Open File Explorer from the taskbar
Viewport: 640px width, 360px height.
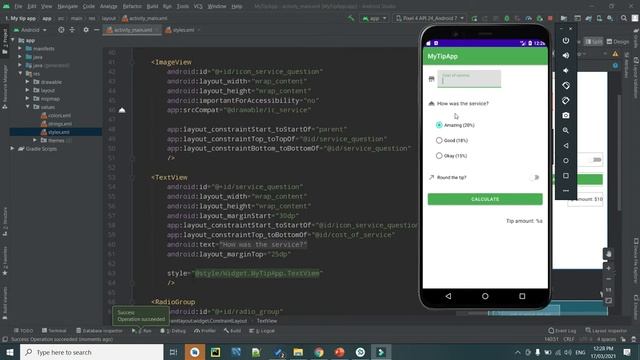click(298, 352)
